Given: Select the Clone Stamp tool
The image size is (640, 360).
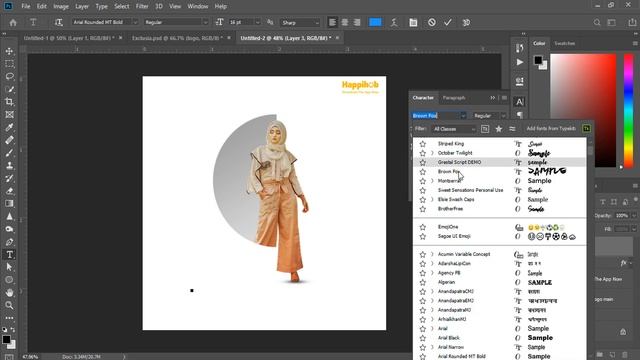Looking at the screenshot, I should pyautogui.click(x=9, y=165).
